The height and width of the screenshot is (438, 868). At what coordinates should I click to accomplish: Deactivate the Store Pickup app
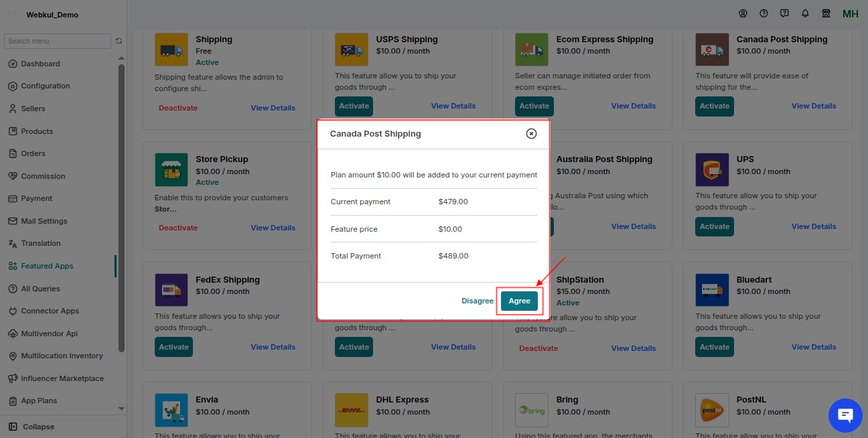point(178,228)
